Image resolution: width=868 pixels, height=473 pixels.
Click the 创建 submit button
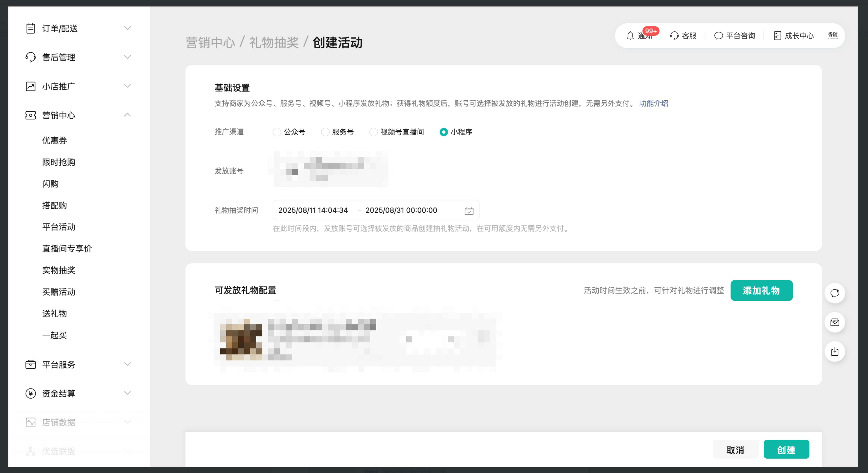[786, 449]
